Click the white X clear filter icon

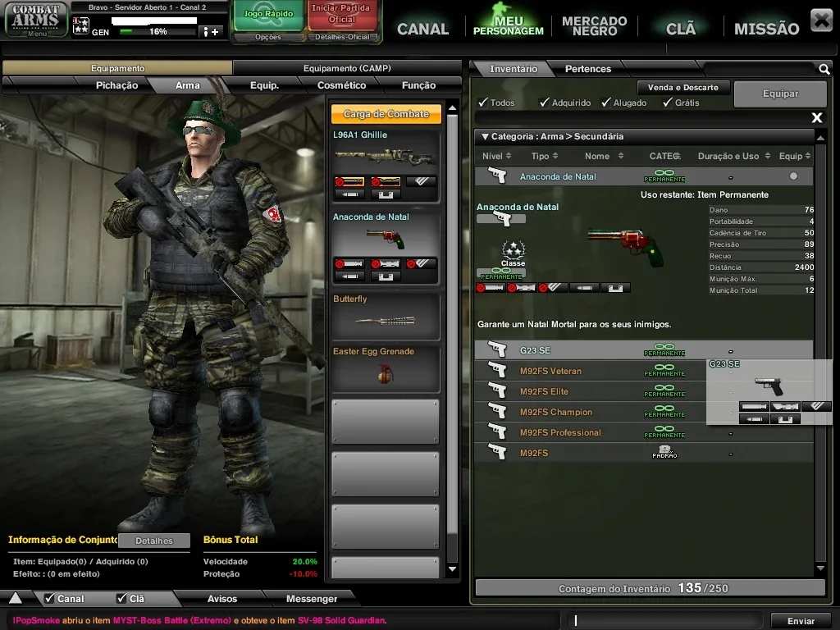pos(816,117)
